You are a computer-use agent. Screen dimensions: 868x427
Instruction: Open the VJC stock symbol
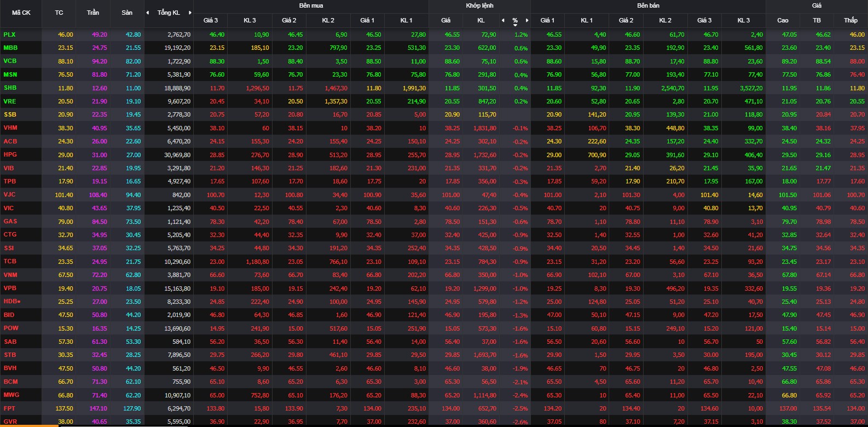click(9, 194)
